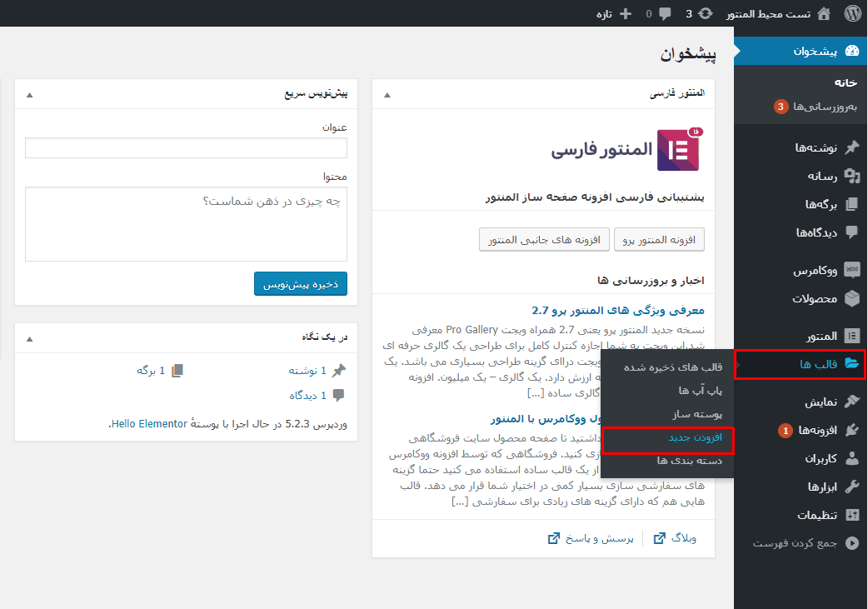Viewport: 868px width, 609px height.
Task: Click افزونه های جانبی المنتور button
Action: [544, 240]
